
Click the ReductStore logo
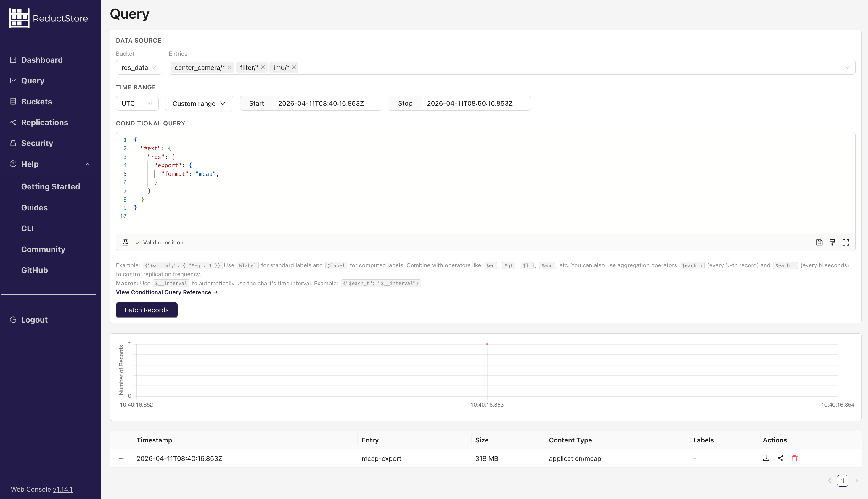coord(48,18)
